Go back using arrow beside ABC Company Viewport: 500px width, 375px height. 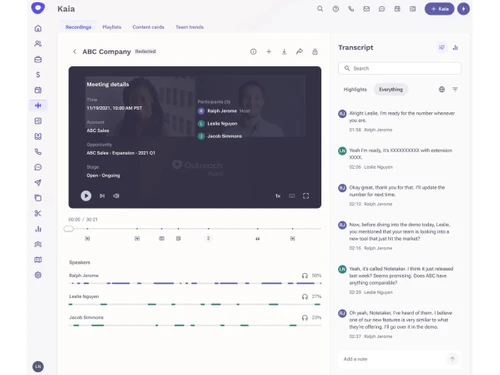75,52
